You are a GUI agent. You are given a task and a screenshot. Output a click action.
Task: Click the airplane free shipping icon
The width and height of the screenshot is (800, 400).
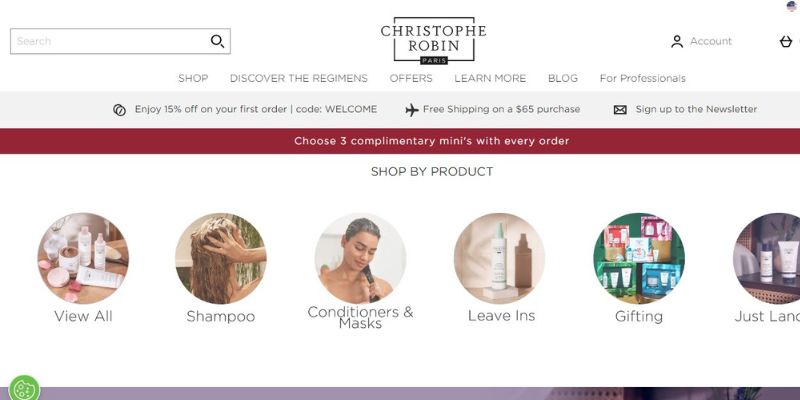click(x=412, y=110)
